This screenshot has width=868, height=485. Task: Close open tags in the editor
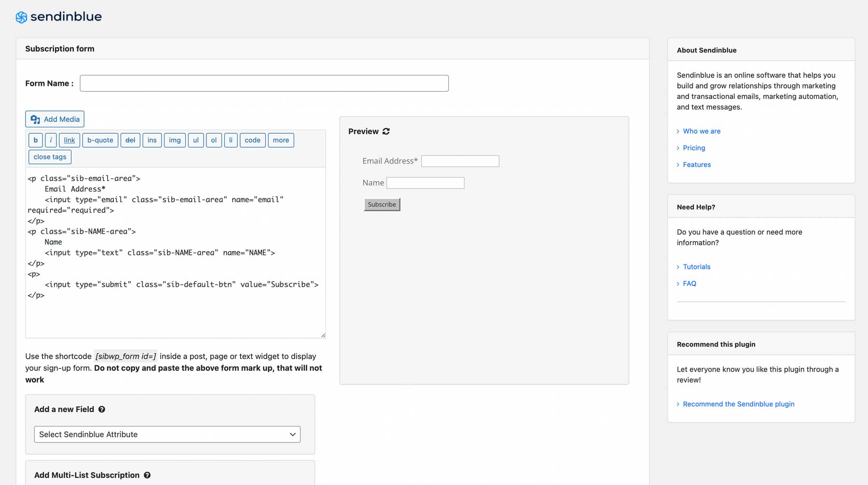point(50,157)
